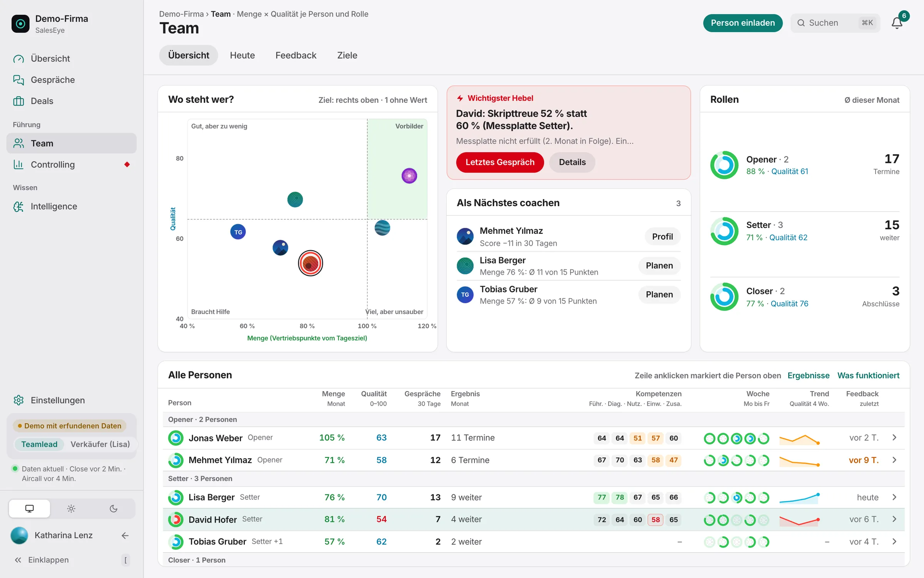Screen dimensions: 924x578
Task: Select the Teamlead view mode
Action: coord(39,444)
